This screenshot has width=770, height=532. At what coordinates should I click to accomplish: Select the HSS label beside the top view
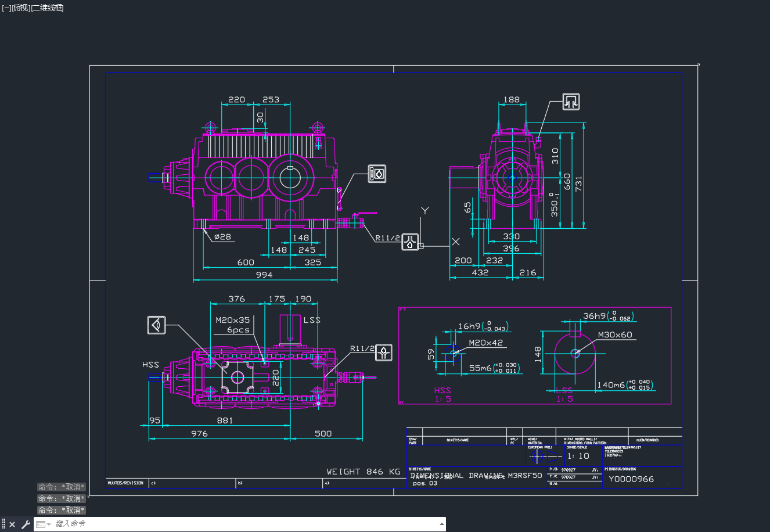(x=150, y=365)
